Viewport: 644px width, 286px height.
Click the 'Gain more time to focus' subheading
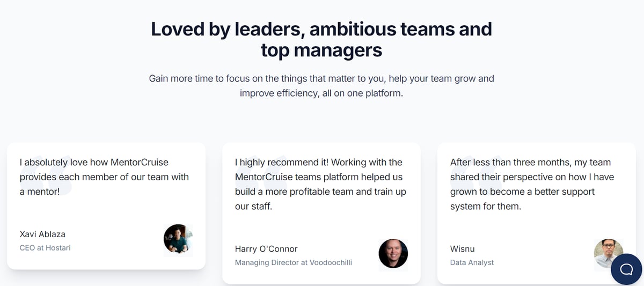coord(321,86)
